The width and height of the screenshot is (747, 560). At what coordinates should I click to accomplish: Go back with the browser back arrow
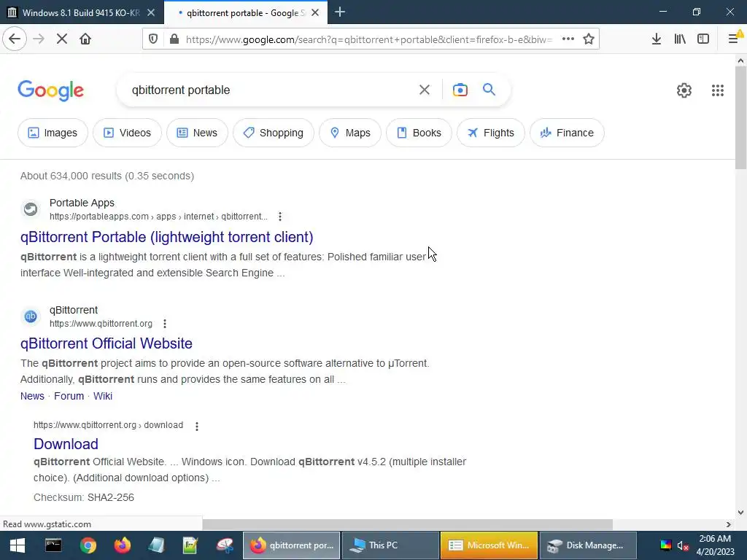click(15, 39)
